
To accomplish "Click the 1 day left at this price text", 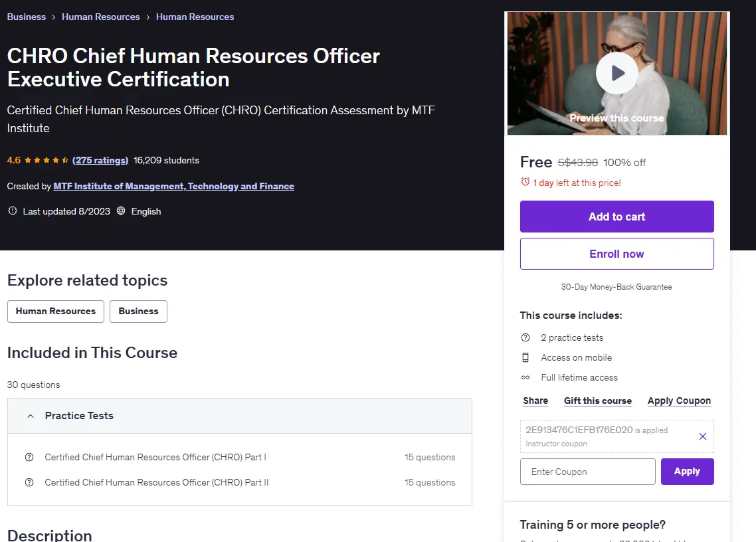I will pos(577,183).
